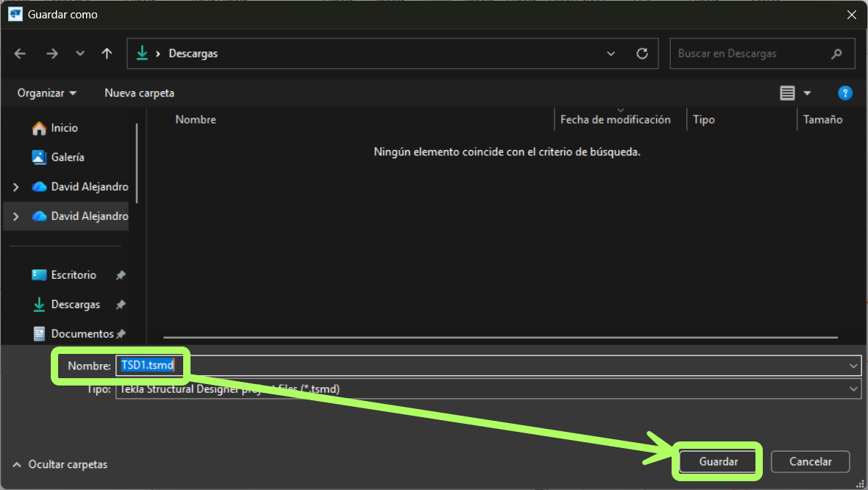Click the pin icon beside Descargas
This screenshot has height=490, width=868.
click(121, 305)
